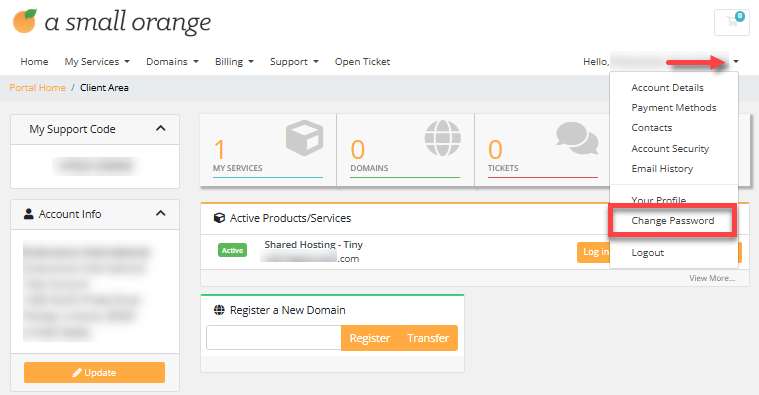Click the Register domain button
Image resolution: width=759 pixels, height=395 pixels.
tap(370, 338)
